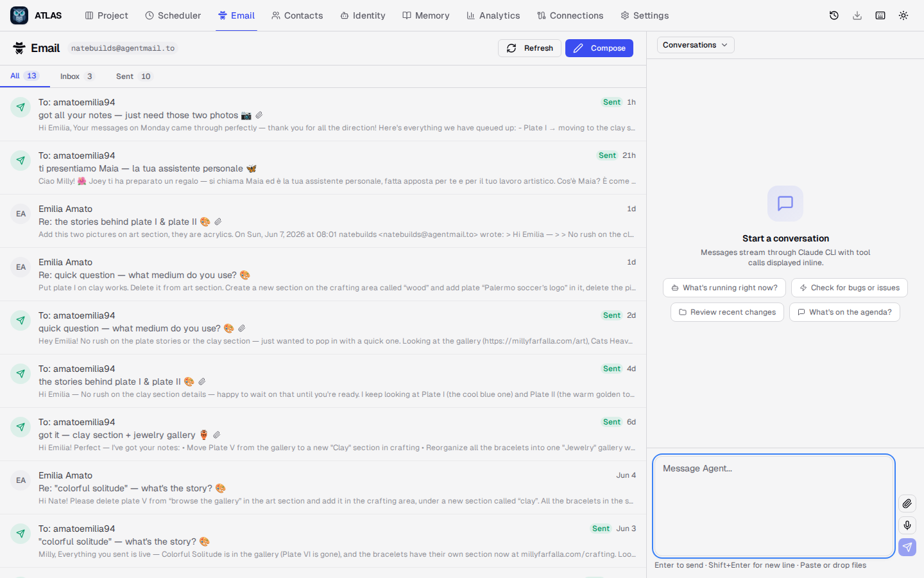This screenshot has width=924, height=578.
Task: Click the chat bubble icon above 'Start a conversation'
Action: point(785,204)
